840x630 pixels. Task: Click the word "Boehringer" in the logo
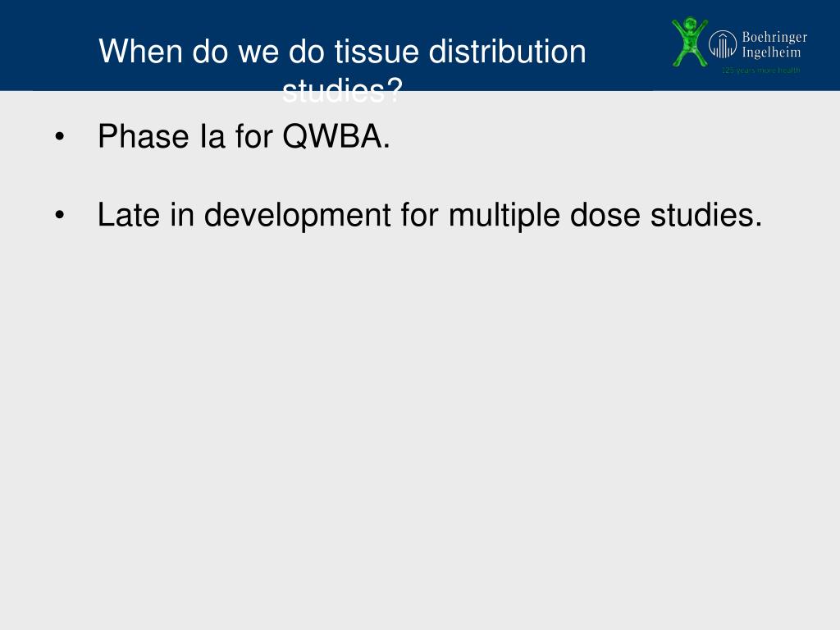click(774, 38)
